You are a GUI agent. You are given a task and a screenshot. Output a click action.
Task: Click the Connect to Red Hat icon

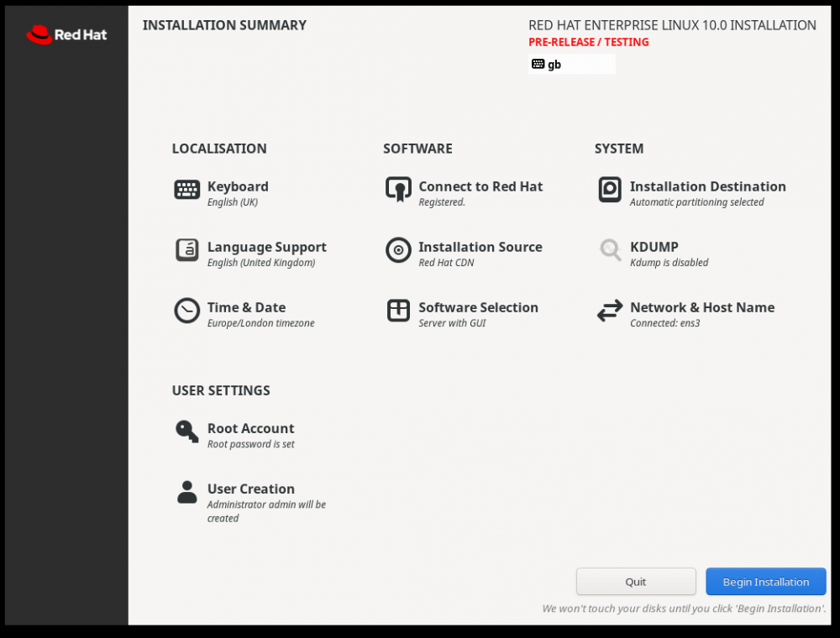coord(398,189)
